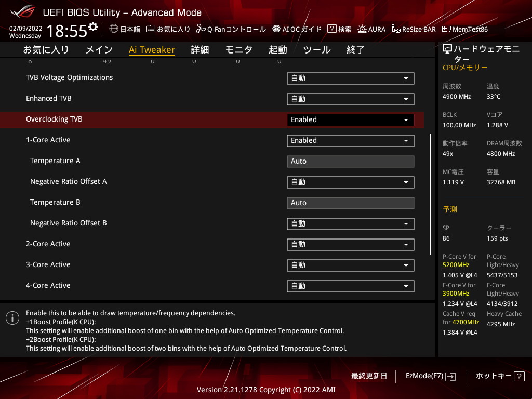Launch MemTest86 icon

(446, 29)
